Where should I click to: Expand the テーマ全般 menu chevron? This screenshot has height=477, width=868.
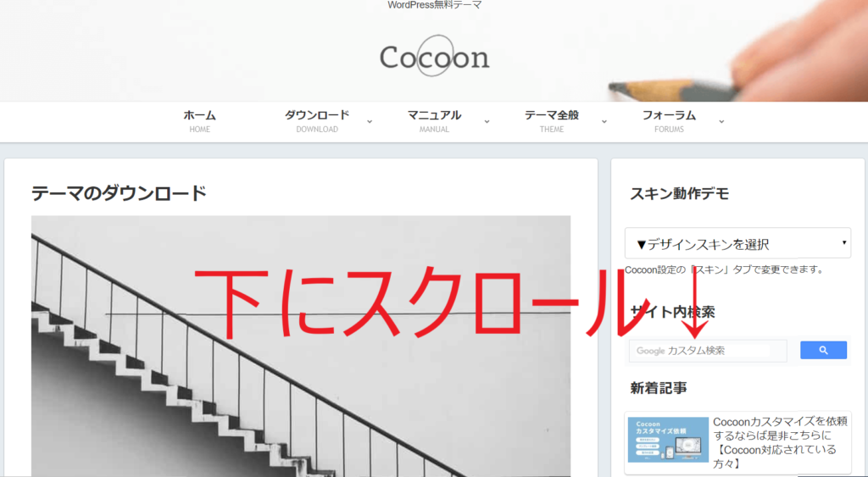pyautogui.click(x=604, y=122)
